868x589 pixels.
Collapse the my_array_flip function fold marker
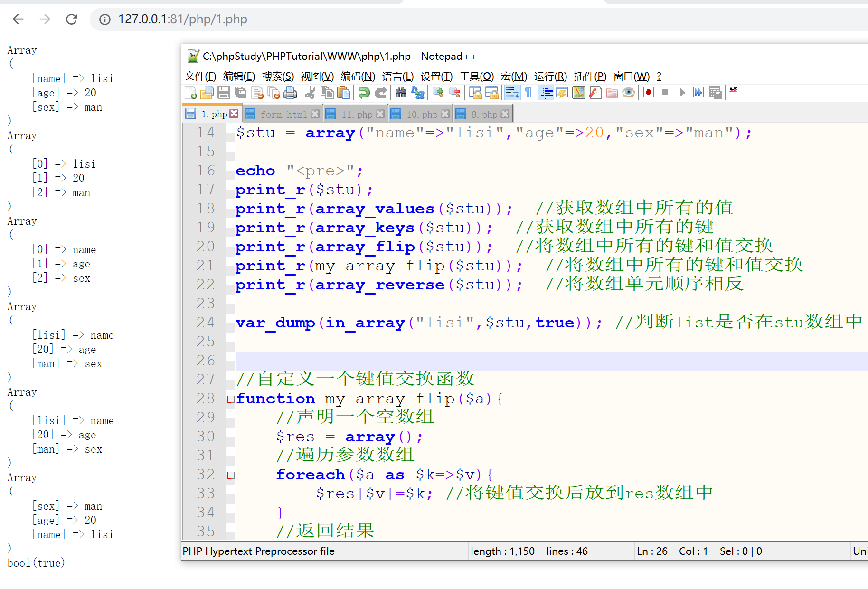231,399
